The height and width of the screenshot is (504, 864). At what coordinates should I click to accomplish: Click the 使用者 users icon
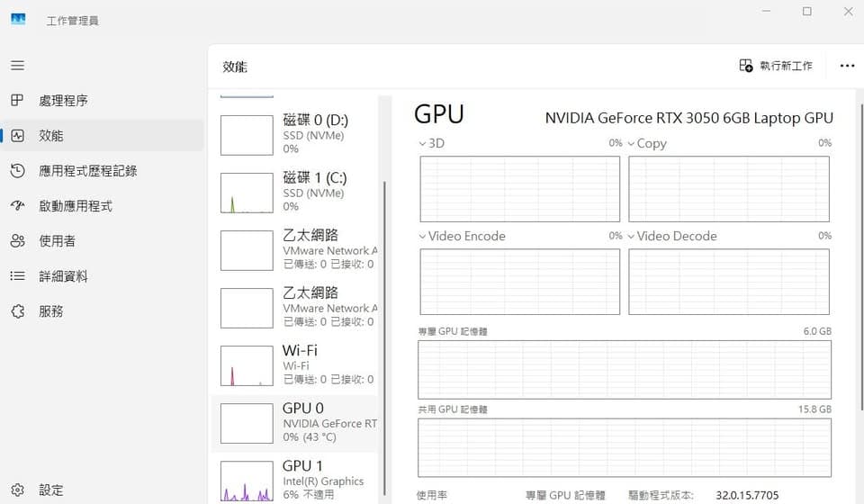18,240
